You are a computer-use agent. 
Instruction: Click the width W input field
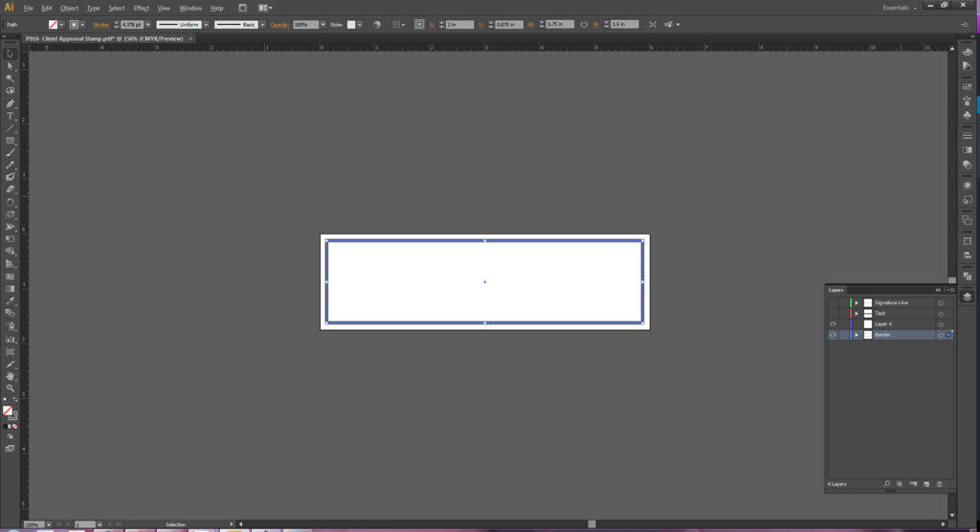pyautogui.click(x=559, y=24)
